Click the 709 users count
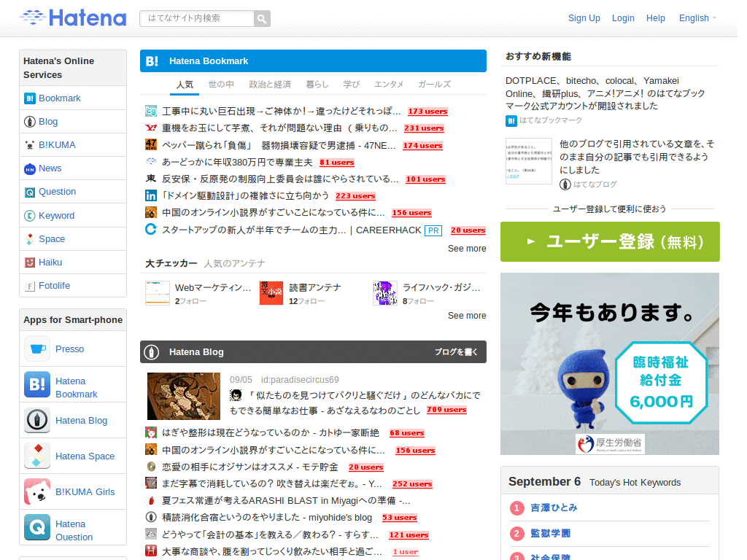This screenshot has height=560, width=747. [446, 410]
